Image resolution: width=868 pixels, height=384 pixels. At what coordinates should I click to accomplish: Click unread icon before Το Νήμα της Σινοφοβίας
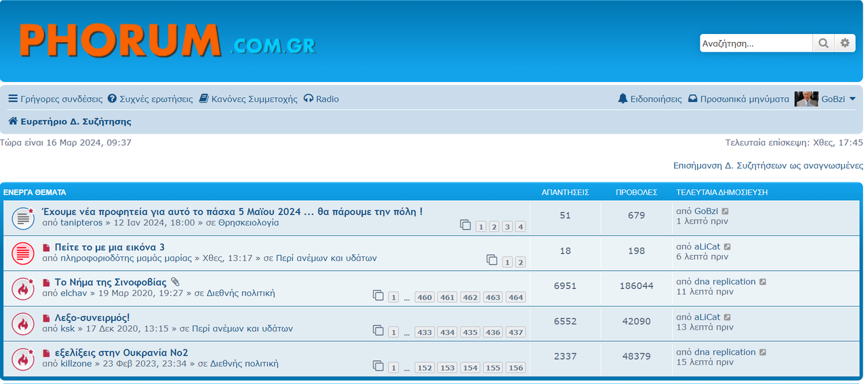click(46, 283)
